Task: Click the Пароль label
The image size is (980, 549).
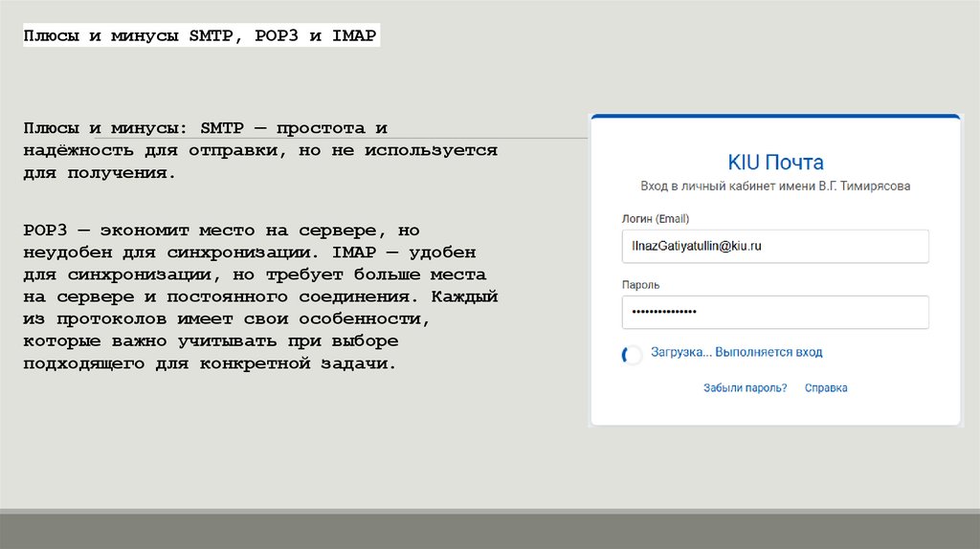Action: [640, 285]
